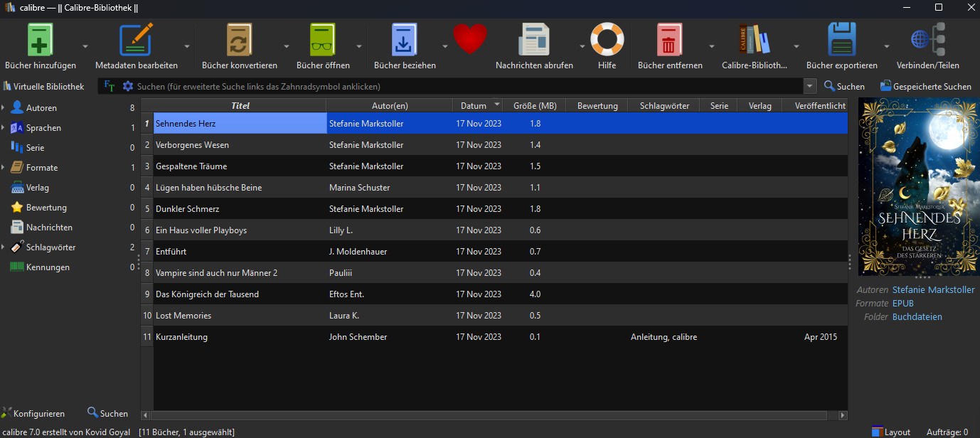
Task: Sort books by the Veröffentlicht column header
Action: (815, 106)
